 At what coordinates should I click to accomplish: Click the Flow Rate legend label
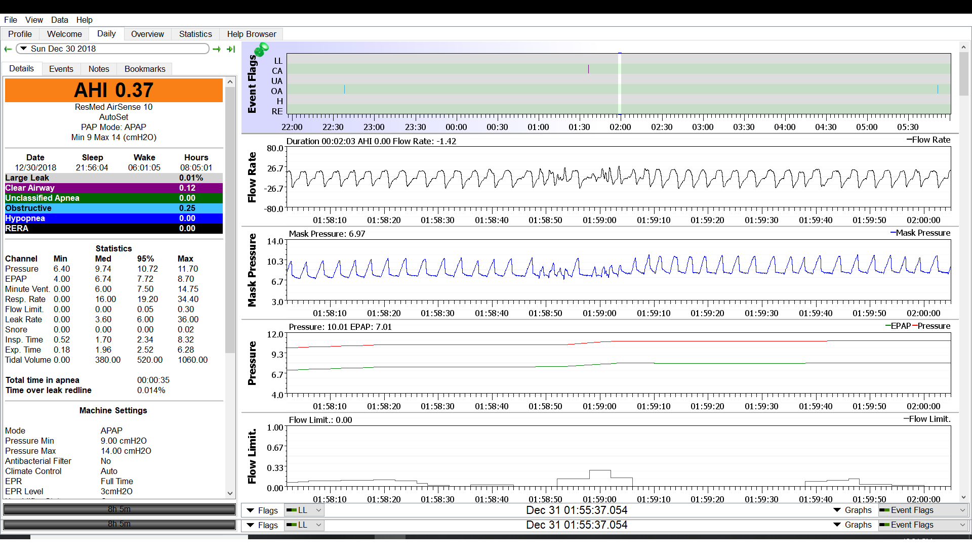click(x=928, y=140)
